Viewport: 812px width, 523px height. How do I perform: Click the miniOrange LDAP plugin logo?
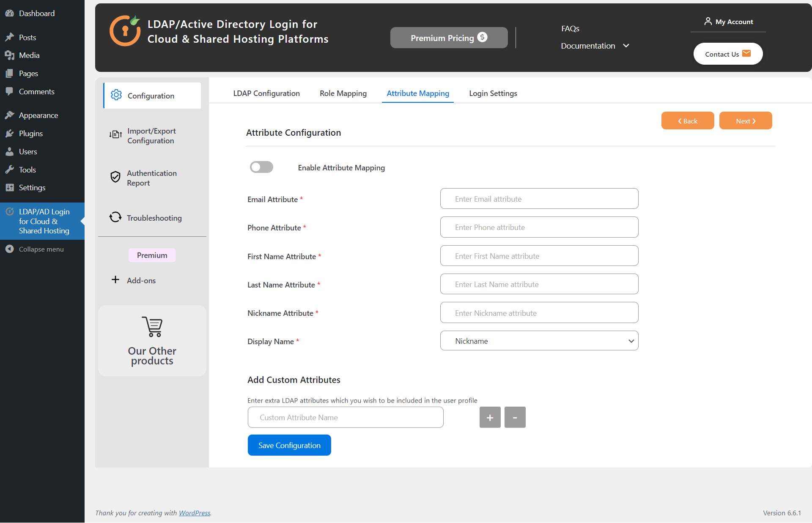click(125, 31)
